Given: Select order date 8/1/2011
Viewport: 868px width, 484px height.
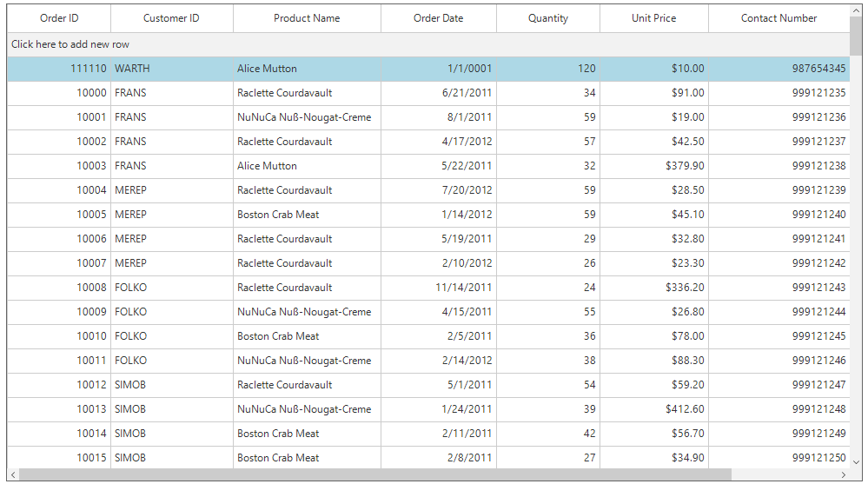Looking at the screenshot, I should (439, 117).
